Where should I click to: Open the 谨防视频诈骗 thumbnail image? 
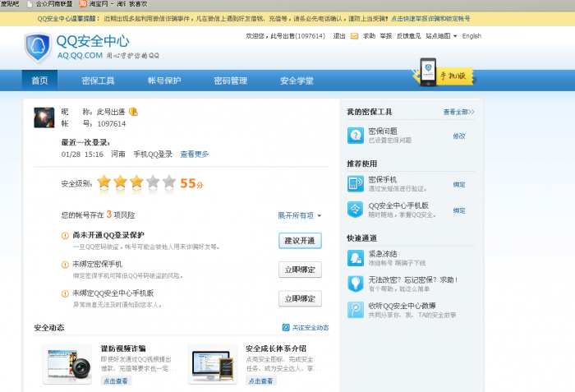[x=67, y=364]
